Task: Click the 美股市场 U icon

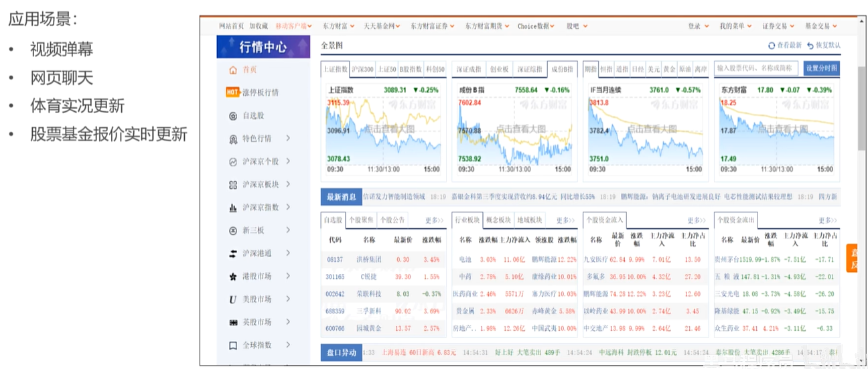Action: point(233,299)
